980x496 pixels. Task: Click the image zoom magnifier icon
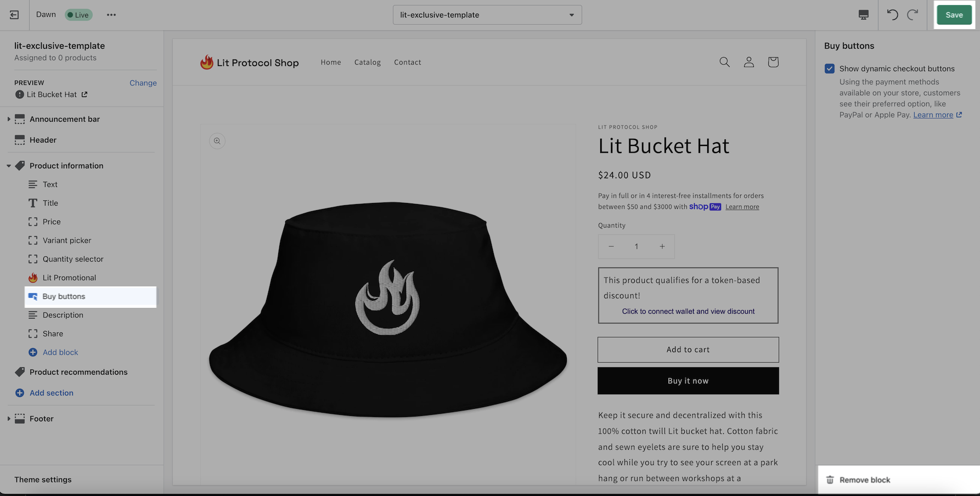coord(217,141)
